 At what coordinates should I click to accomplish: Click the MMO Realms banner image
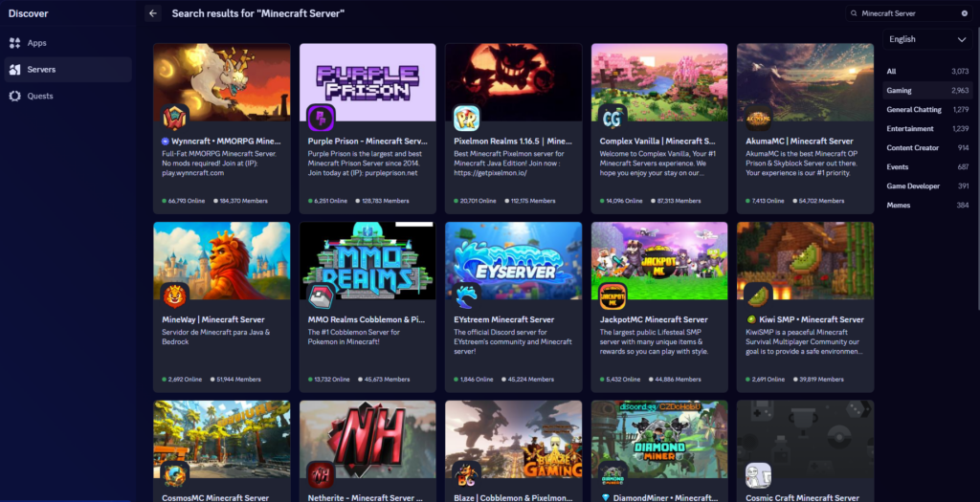point(367,260)
